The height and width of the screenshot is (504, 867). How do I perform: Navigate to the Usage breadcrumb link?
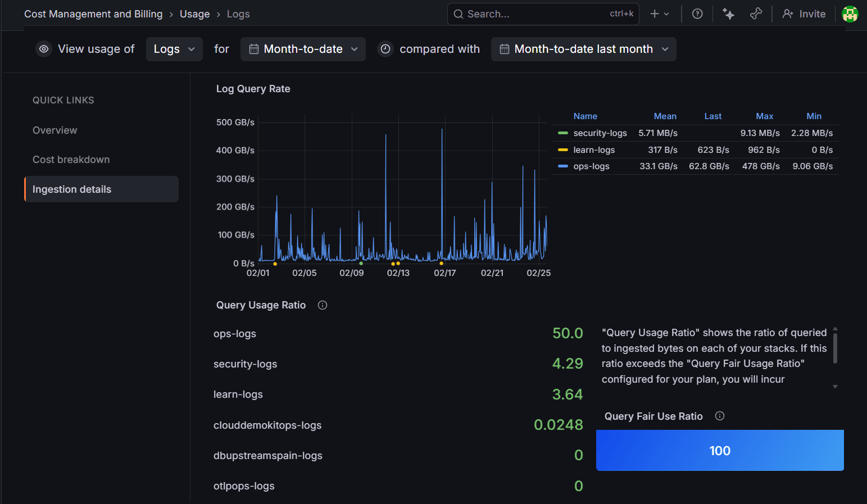194,13
